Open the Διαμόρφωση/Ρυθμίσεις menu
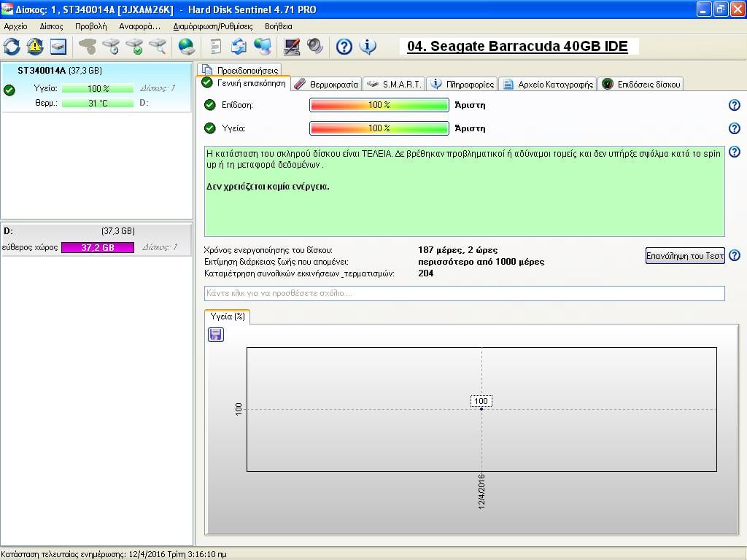 point(213,26)
